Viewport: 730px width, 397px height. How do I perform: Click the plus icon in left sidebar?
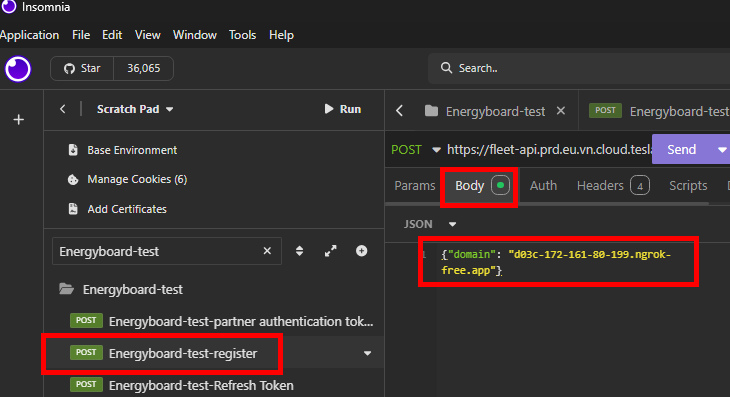[x=19, y=120]
